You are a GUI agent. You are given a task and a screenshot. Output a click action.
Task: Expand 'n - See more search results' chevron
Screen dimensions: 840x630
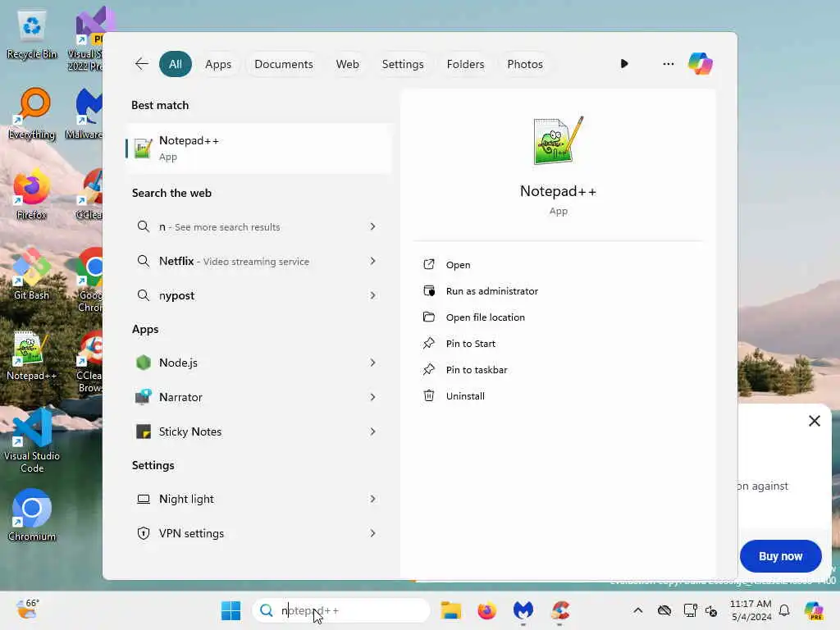click(x=373, y=226)
